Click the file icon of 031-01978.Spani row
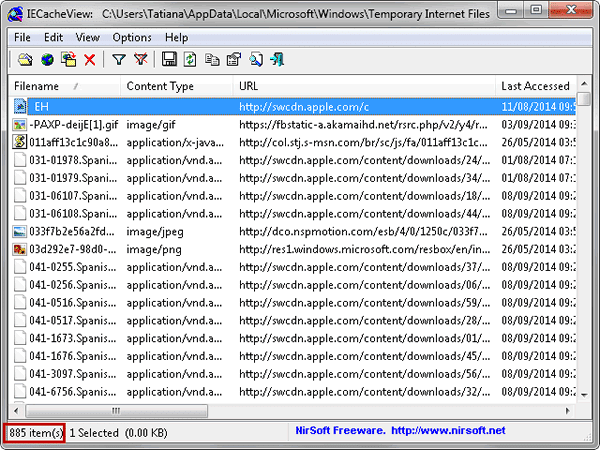 coord(20,160)
